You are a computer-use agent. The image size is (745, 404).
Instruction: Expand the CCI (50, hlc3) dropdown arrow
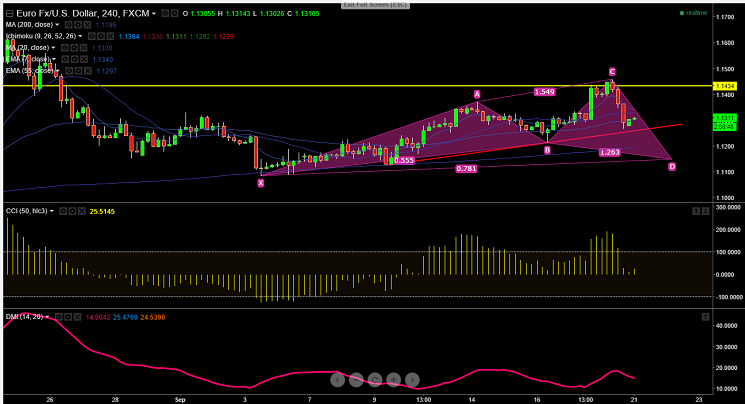click(x=52, y=211)
